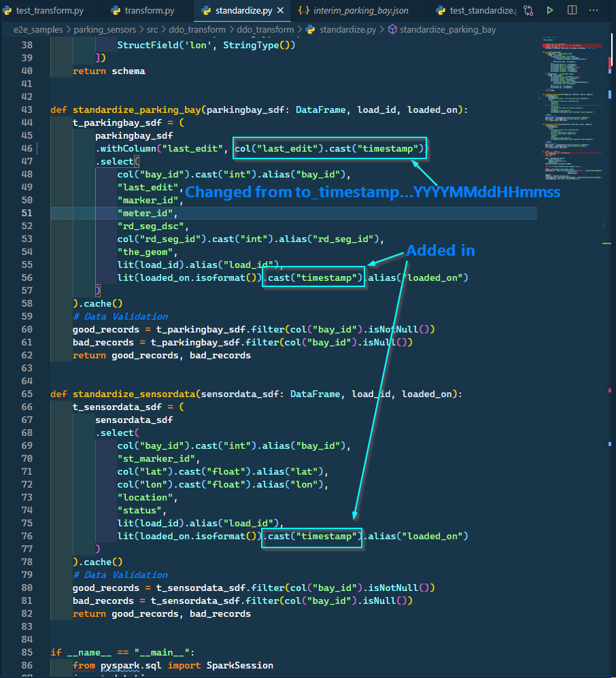
Task: Click .withColumn call on line 46
Action: [126, 149]
